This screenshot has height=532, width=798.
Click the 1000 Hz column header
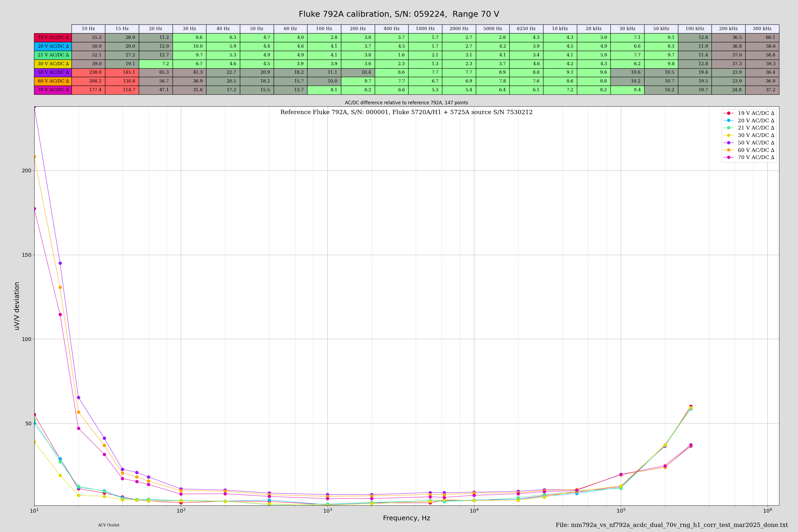tap(425, 29)
